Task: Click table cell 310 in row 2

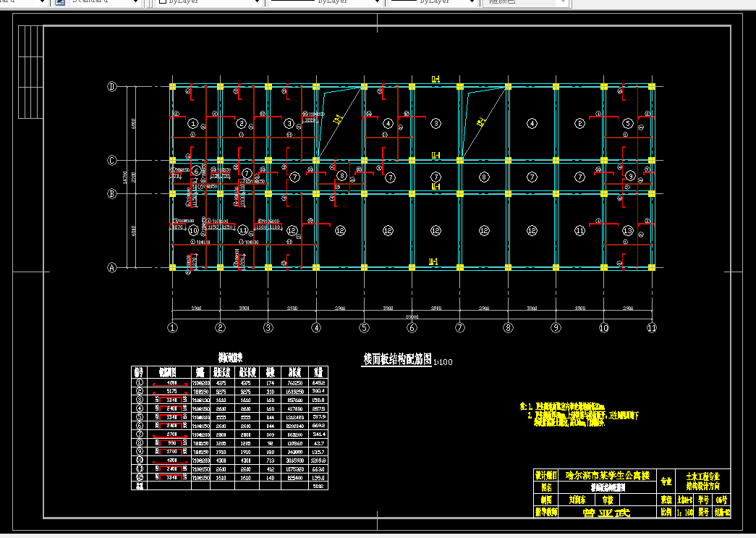Action: (270, 391)
